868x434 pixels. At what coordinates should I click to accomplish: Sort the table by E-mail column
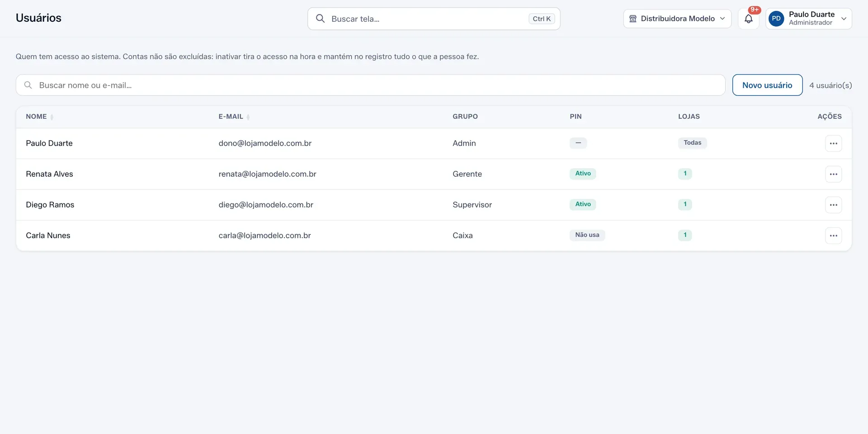[x=234, y=117]
